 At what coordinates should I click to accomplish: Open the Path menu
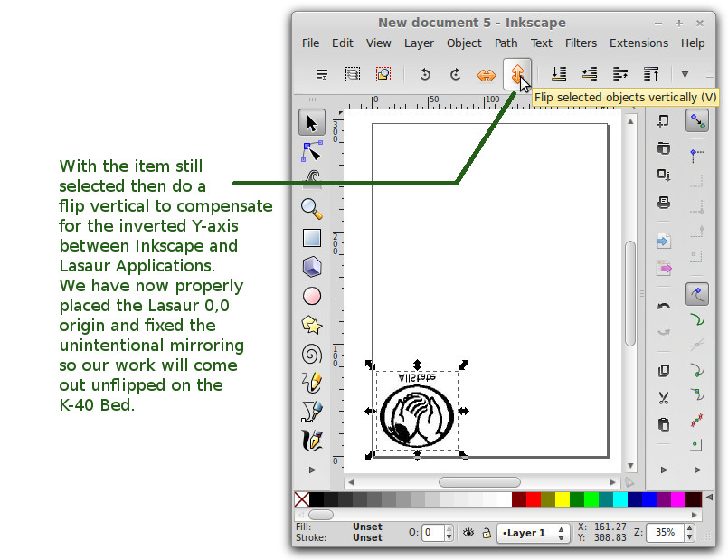[x=506, y=43]
